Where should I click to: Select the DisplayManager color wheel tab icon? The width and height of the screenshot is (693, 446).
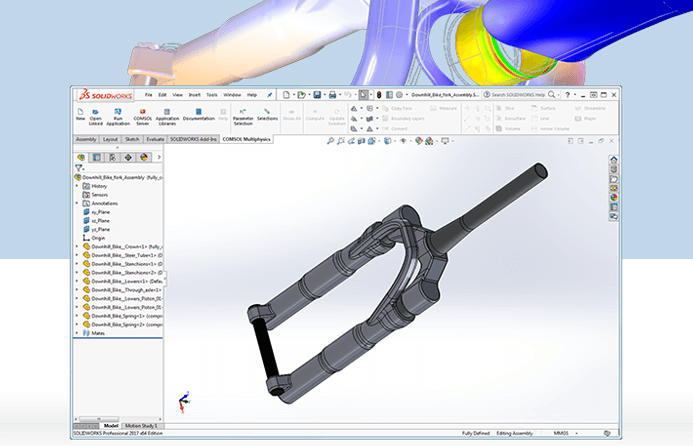144,157
